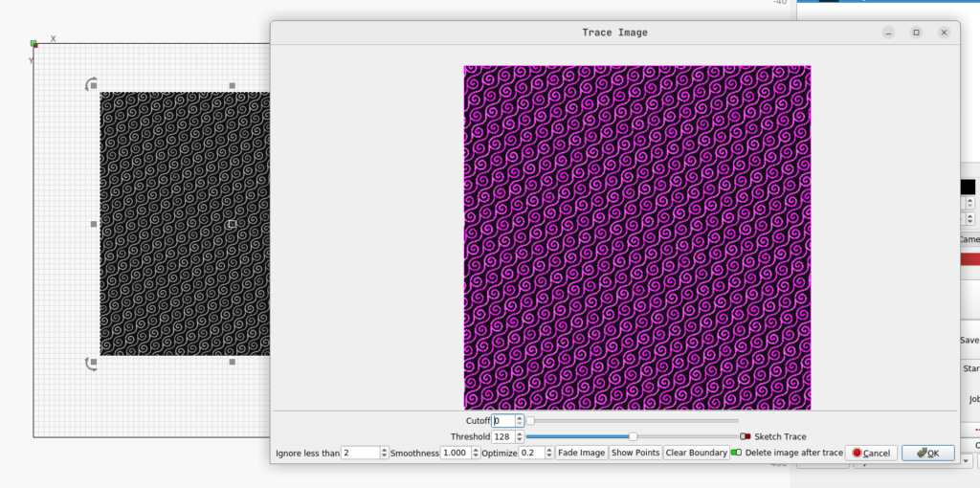Click the top-left rotate handle on the image
The width and height of the screenshot is (980, 488).
pyautogui.click(x=92, y=84)
